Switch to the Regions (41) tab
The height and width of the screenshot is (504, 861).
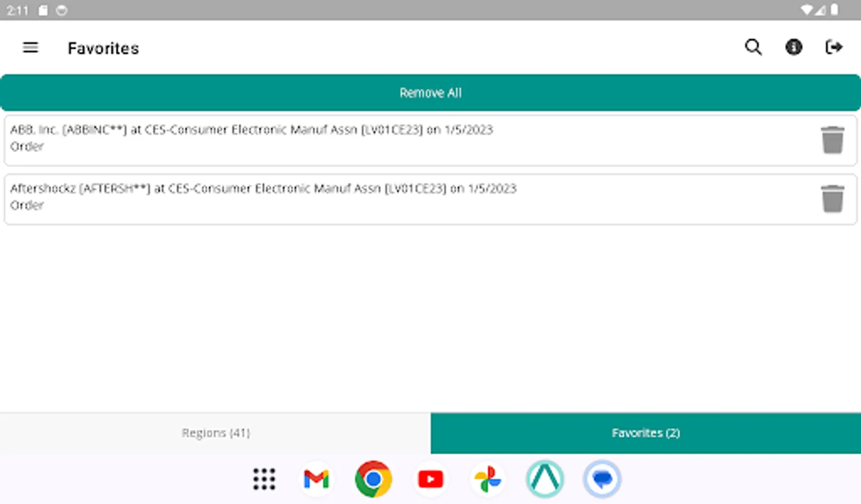tap(215, 433)
